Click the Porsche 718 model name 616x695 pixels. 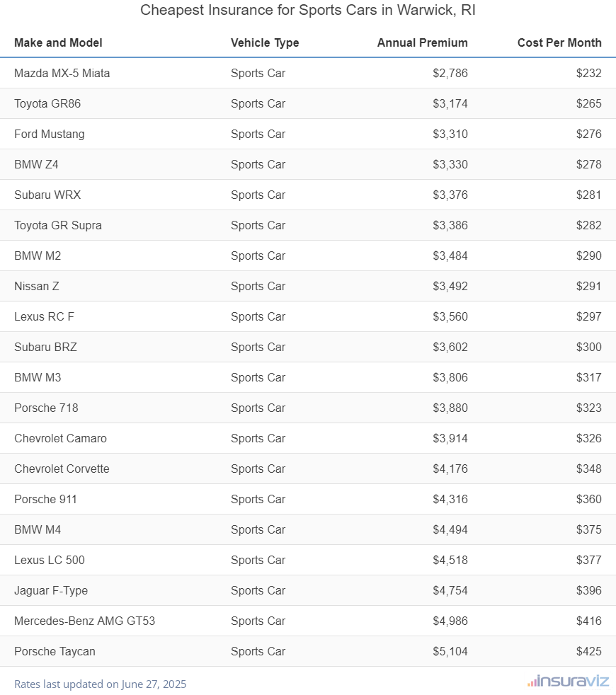pos(46,408)
